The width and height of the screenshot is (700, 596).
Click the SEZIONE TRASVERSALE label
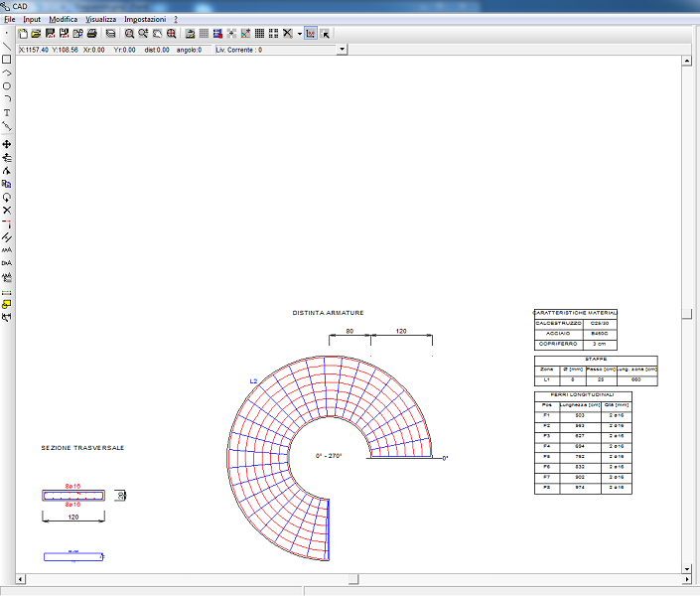(82, 448)
